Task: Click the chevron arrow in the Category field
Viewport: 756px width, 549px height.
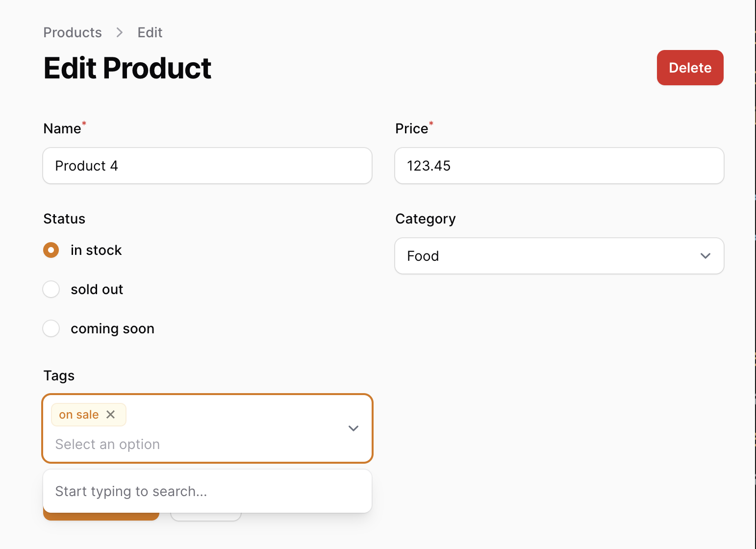Action: pyautogui.click(x=706, y=256)
